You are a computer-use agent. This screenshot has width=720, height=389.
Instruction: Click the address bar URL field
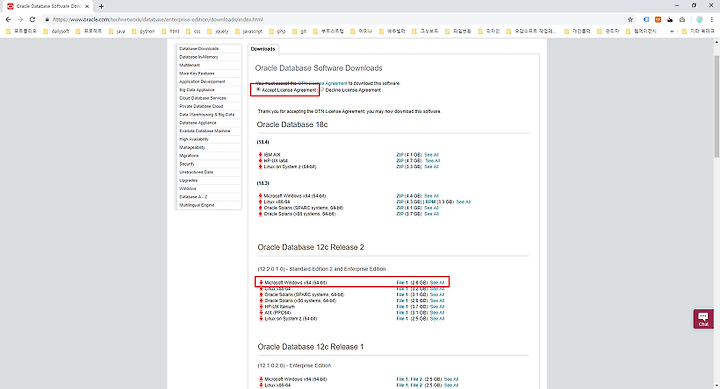[338, 19]
